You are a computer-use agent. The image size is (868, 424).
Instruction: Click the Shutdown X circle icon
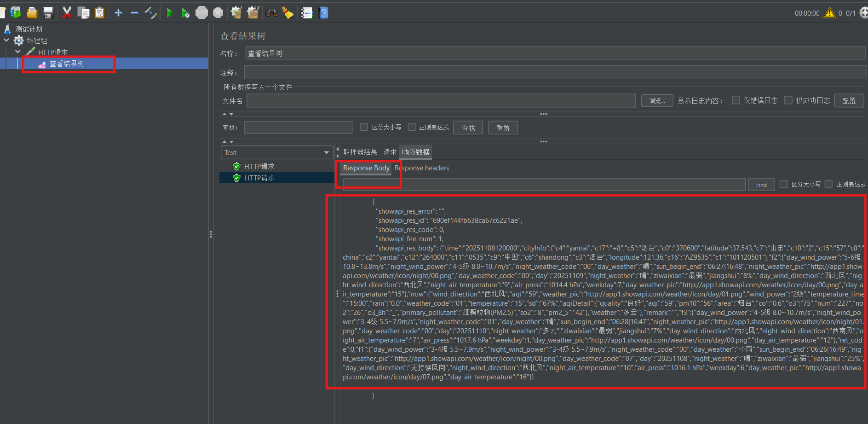point(218,12)
